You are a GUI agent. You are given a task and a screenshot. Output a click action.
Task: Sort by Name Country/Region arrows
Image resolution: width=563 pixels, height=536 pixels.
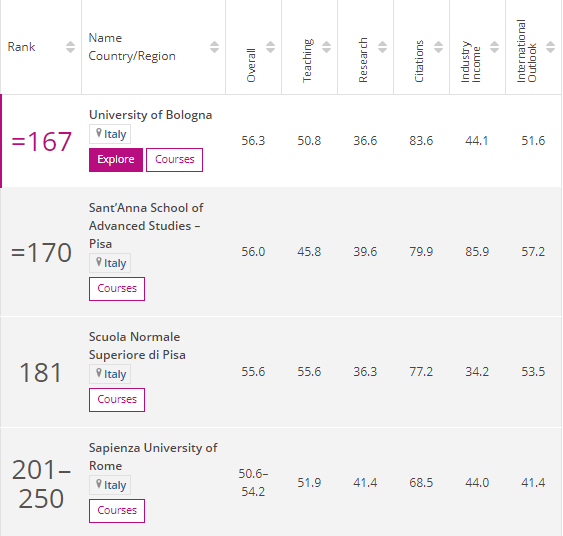pyautogui.click(x=214, y=47)
